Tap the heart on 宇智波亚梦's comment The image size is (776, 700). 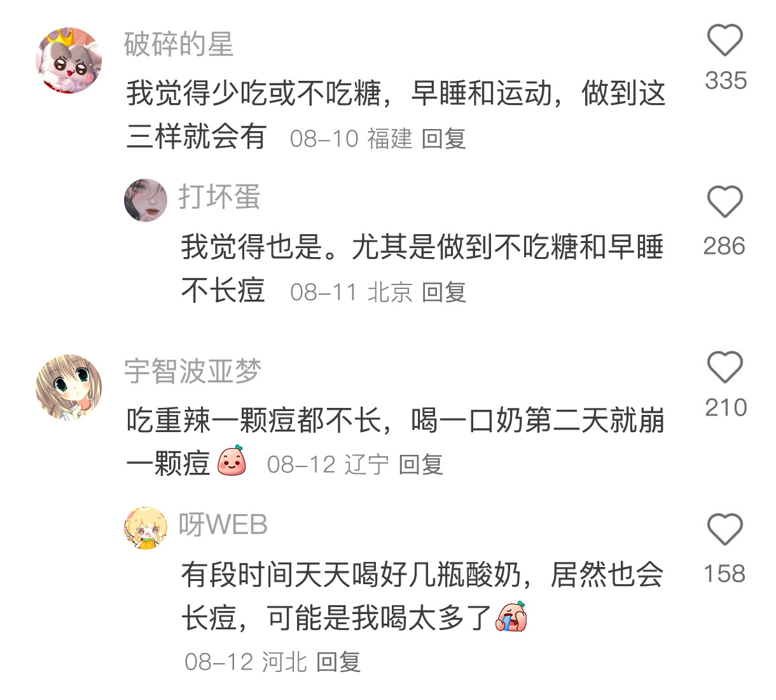tap(725, 367)
